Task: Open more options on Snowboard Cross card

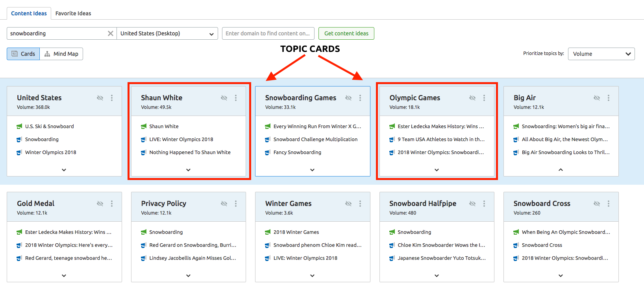Action: click(609, 204)
